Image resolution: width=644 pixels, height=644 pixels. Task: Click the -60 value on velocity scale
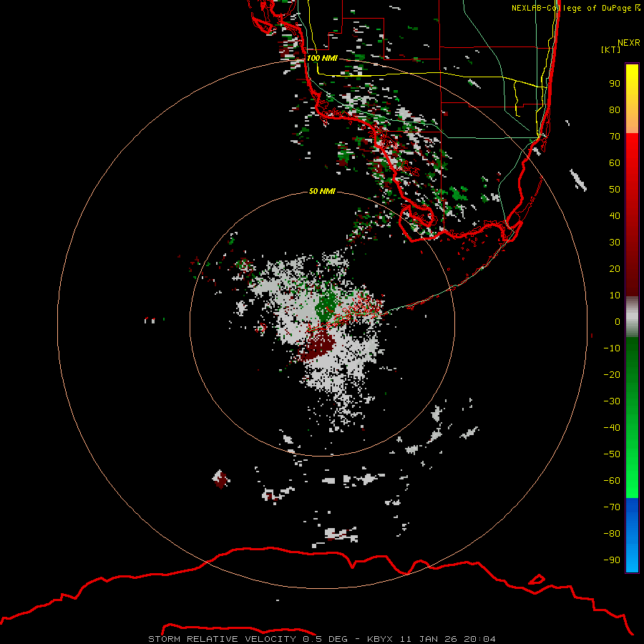coord(612,481)
